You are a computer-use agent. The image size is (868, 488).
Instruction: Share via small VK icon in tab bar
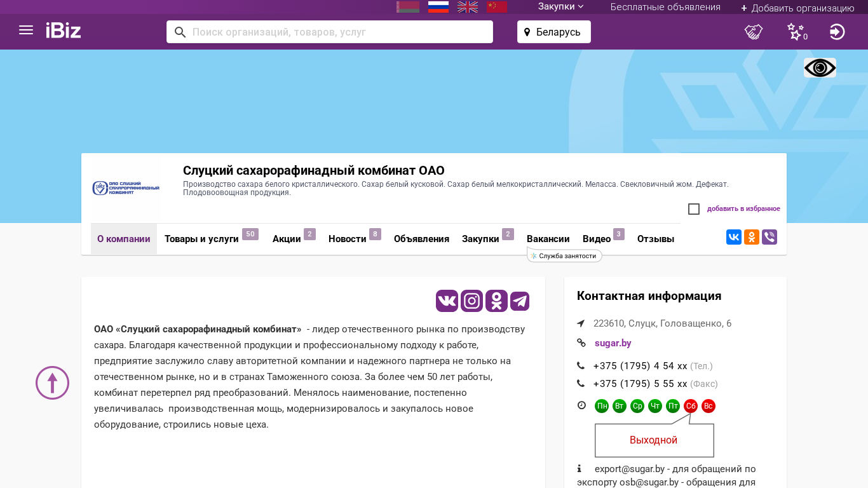734,237
